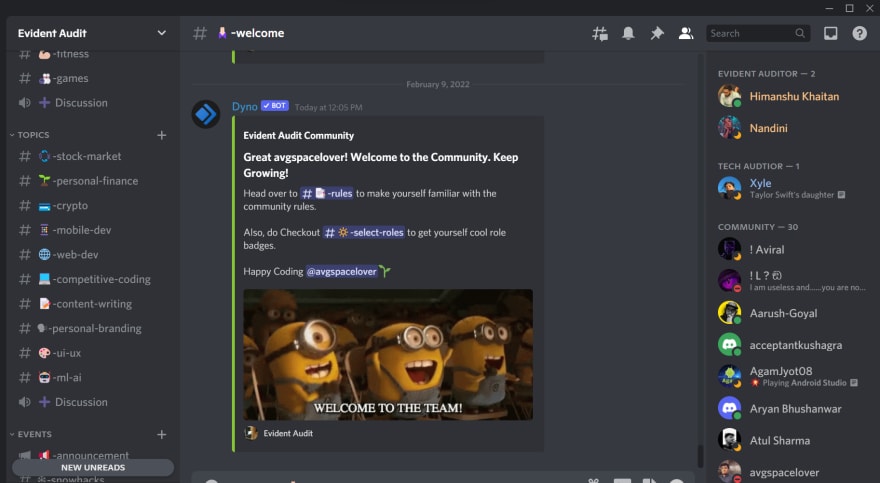The height and width of the screenshot is (483, 880).
Task: Open Atul Sharma's member entry
Action: 791,440
